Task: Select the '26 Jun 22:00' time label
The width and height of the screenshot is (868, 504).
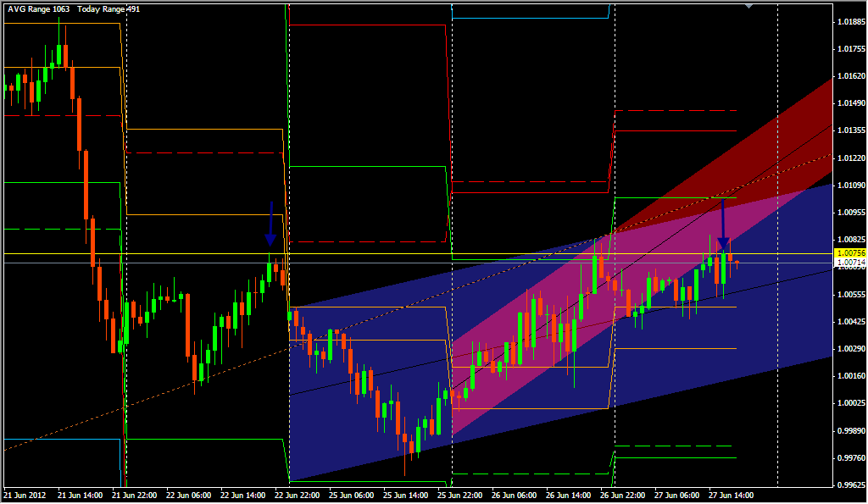Action: point(623,496)
